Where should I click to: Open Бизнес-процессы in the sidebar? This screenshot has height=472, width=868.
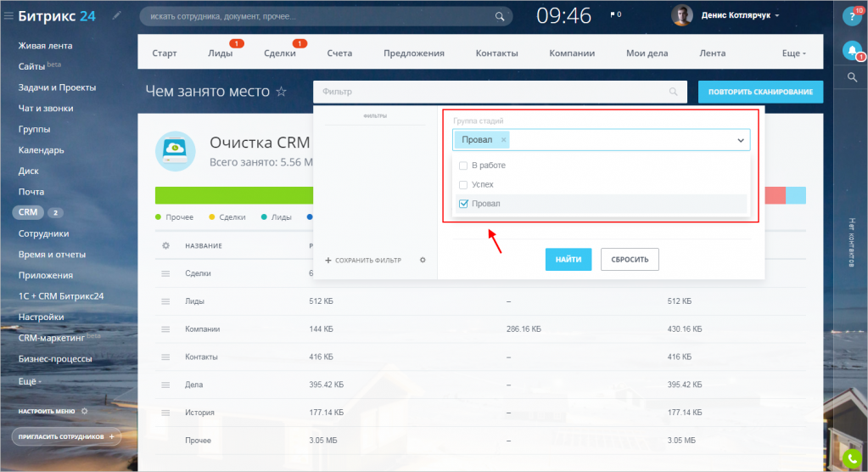55,359
